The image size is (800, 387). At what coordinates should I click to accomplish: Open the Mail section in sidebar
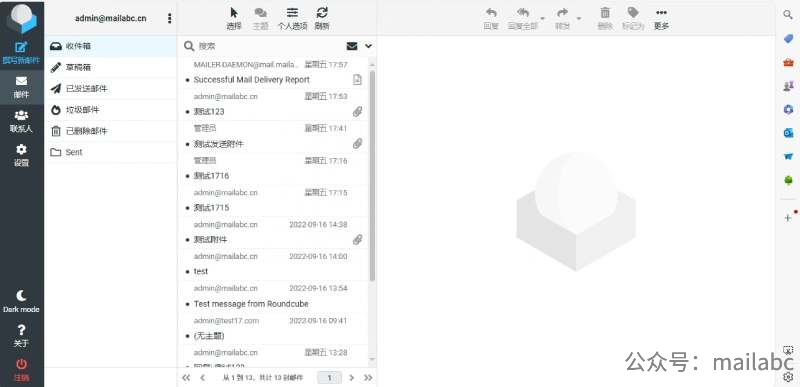point(21,87)
